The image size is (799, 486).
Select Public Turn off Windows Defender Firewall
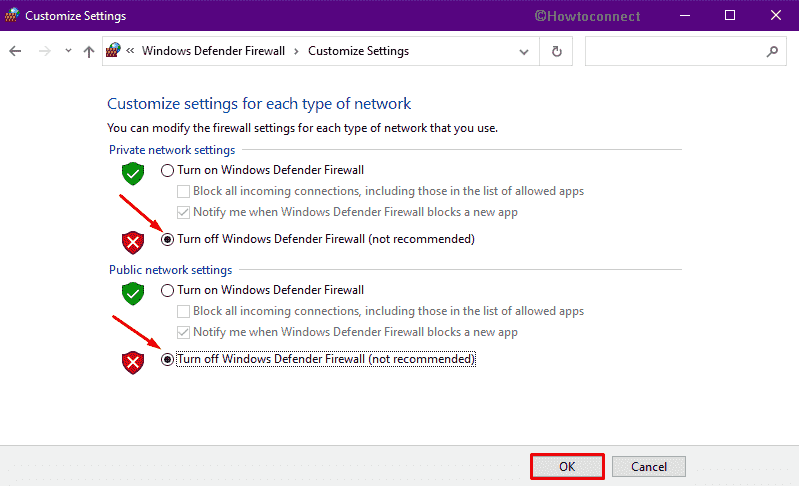point(167,359)
